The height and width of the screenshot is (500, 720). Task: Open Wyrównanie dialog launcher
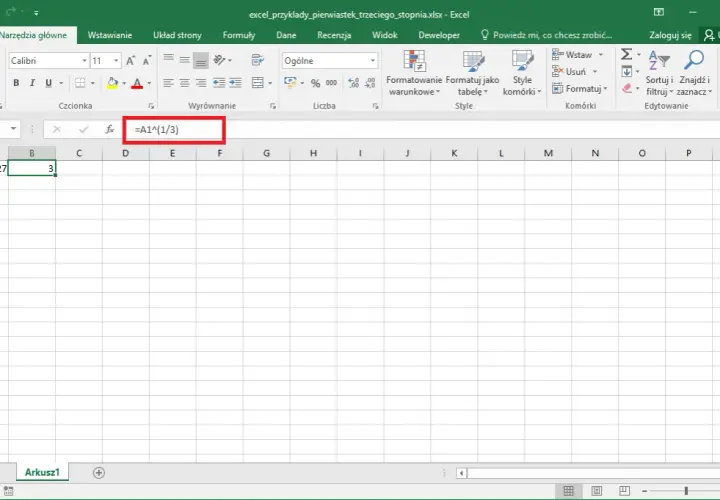click(273, 106)
